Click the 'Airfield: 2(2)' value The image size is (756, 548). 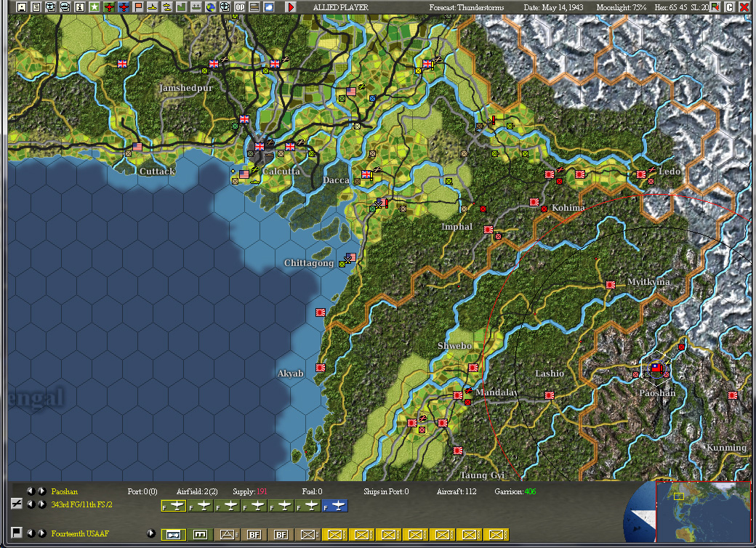[x=197, y=491]
